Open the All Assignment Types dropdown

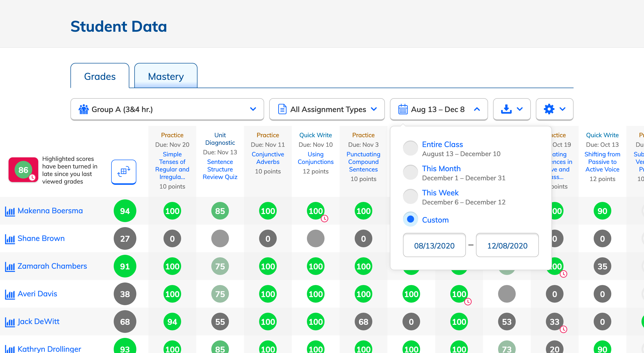point(327,109)
